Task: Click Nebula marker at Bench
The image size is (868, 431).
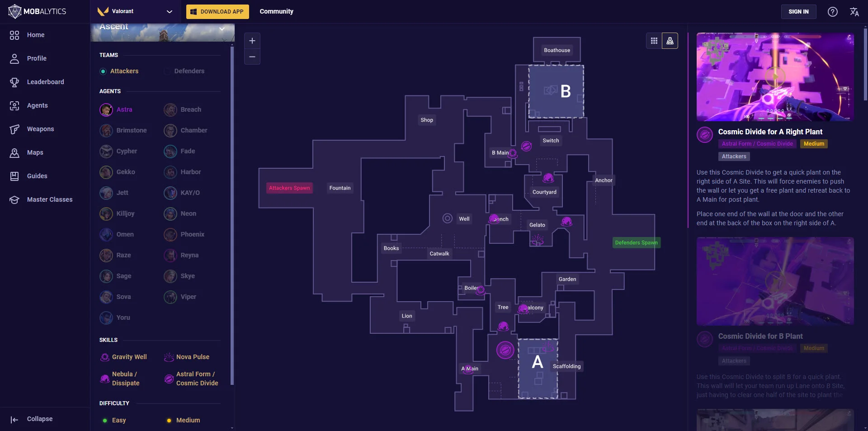Action: [494, 219]
